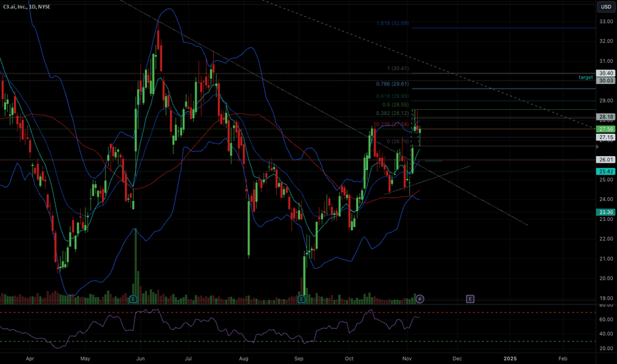Click the 0.618 (28.99) Fibonacci label

point(393,96)
